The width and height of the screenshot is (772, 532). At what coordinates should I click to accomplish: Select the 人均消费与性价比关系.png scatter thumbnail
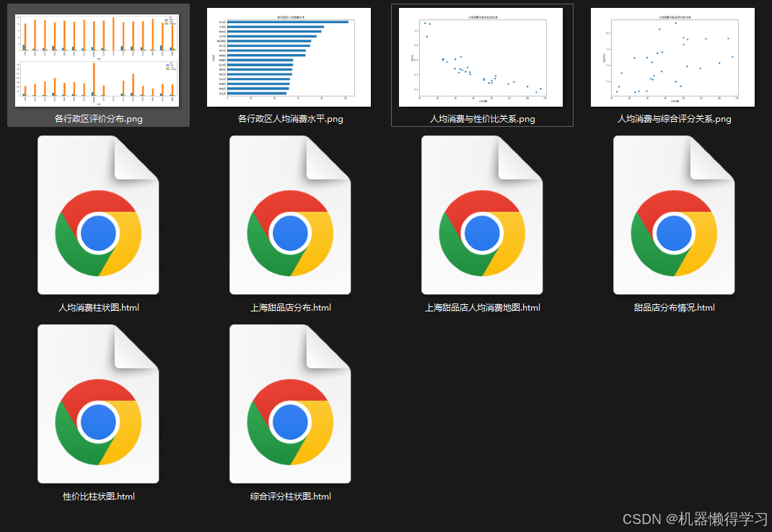(x=481, y=57)
